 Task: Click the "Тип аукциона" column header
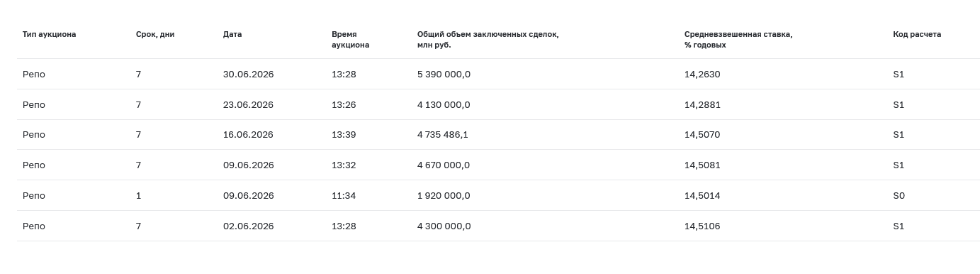(x=49, y=34)
